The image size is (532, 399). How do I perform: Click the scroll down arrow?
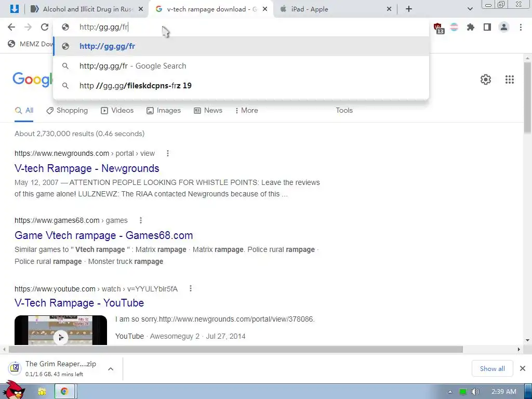[527, 340]
